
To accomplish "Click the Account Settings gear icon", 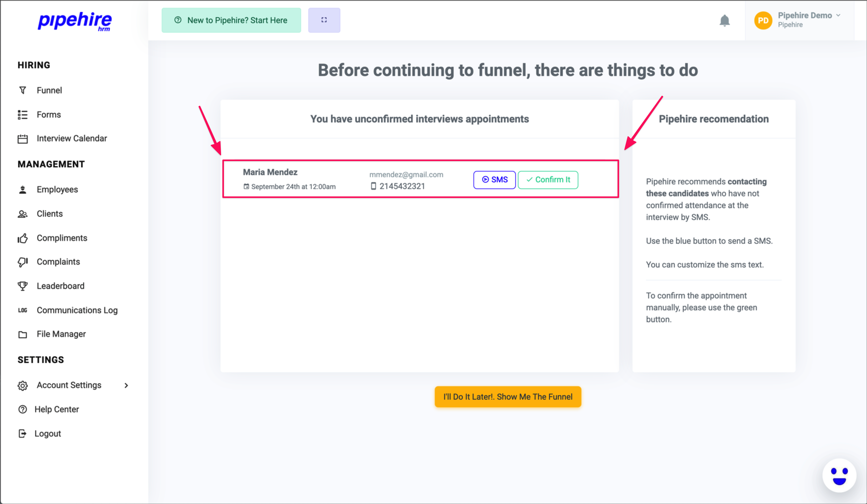I will point(23,385).
